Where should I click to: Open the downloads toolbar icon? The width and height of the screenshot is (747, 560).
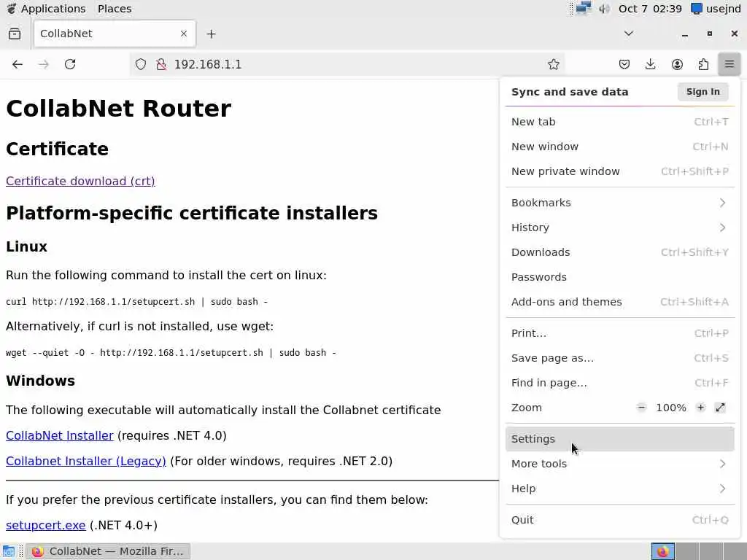pos(650,64)
